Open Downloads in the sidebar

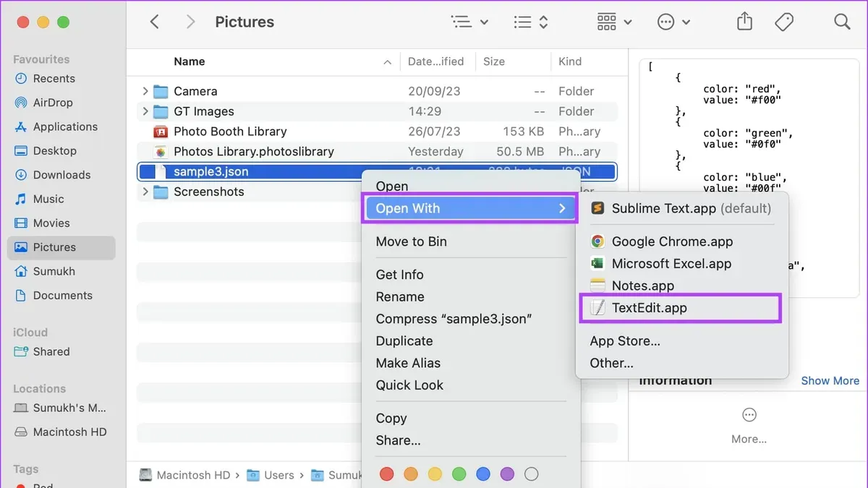point(61,175)
